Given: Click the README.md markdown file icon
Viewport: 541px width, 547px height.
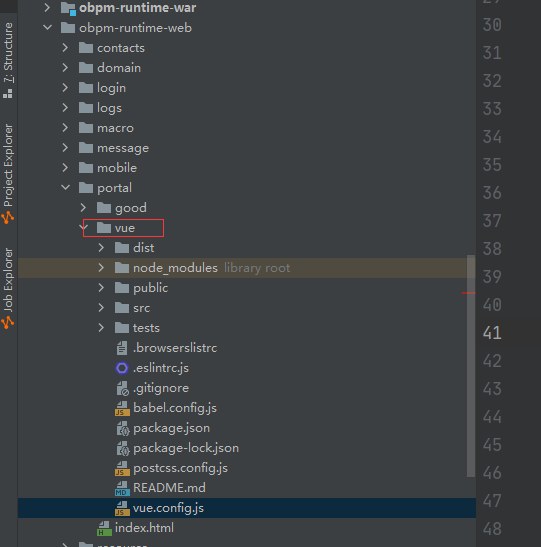Looking at the screenshot, I should pyautogui.click(x=122, y=488).
